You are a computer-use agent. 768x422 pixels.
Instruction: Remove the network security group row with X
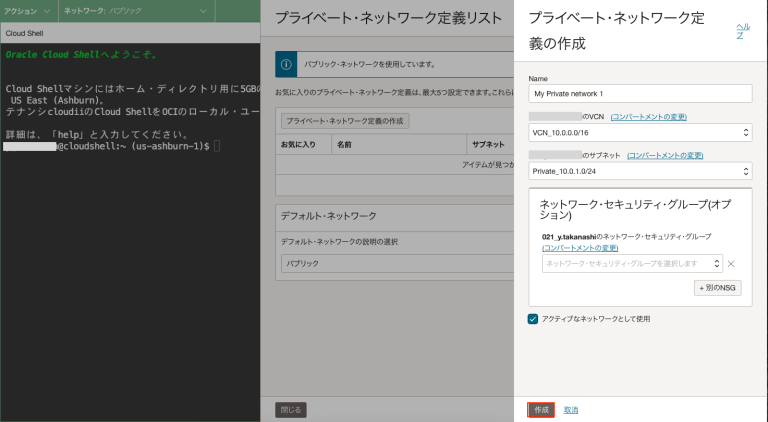tap(731, 264)
